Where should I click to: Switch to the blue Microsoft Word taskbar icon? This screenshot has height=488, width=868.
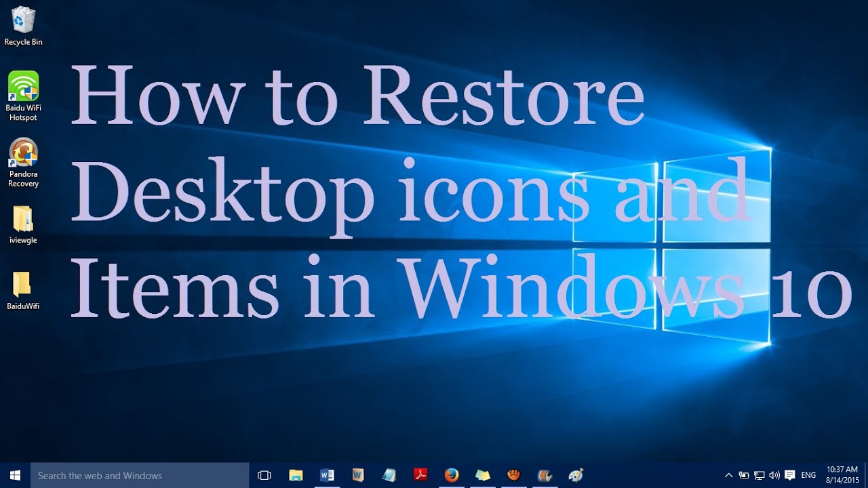coord(327,475)
